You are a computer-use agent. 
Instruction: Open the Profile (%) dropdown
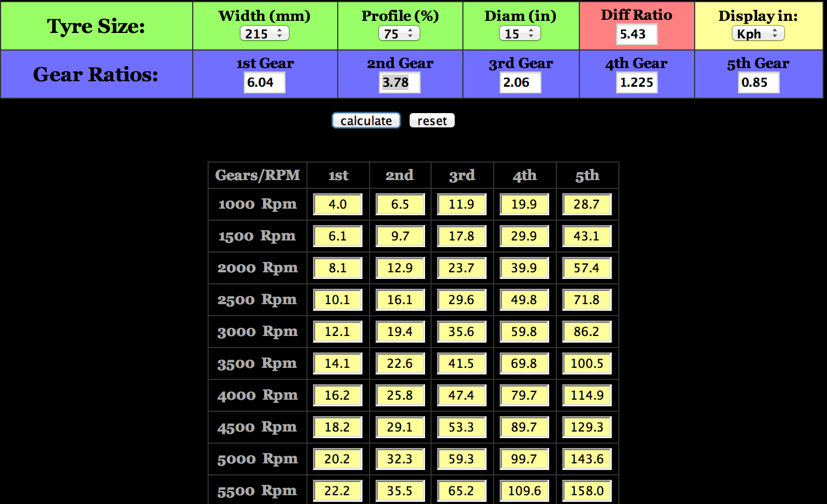[399, 33]
